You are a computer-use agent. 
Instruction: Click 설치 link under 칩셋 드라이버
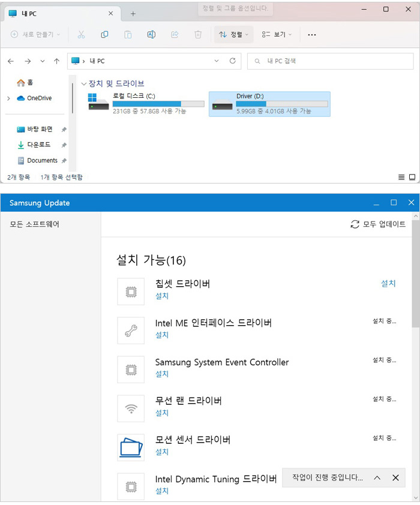pos(161,296)
